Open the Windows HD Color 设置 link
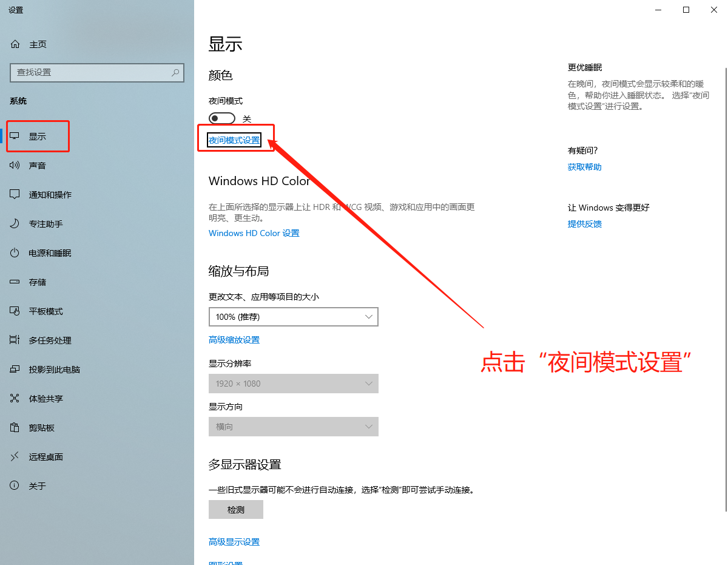The image size is (728, 565). pos(254,233)
